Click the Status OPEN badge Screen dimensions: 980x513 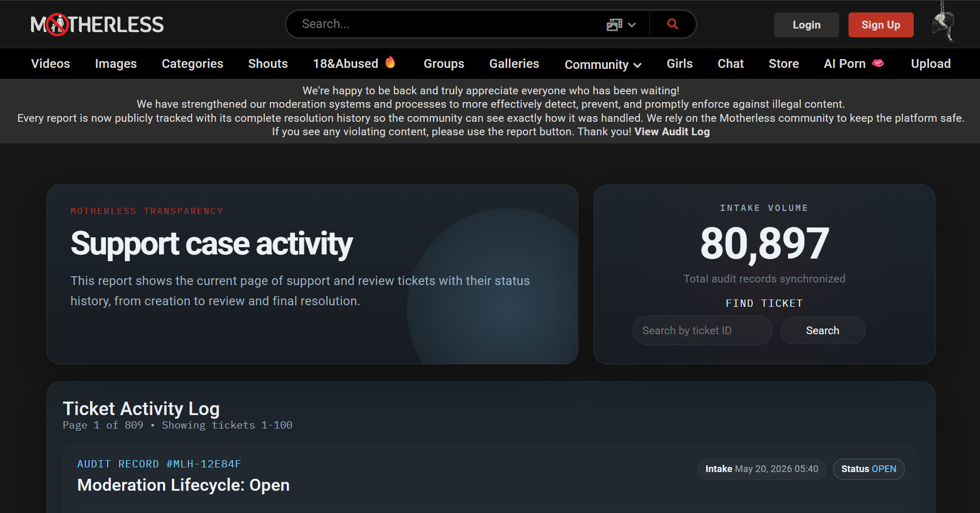pos(868,469)
